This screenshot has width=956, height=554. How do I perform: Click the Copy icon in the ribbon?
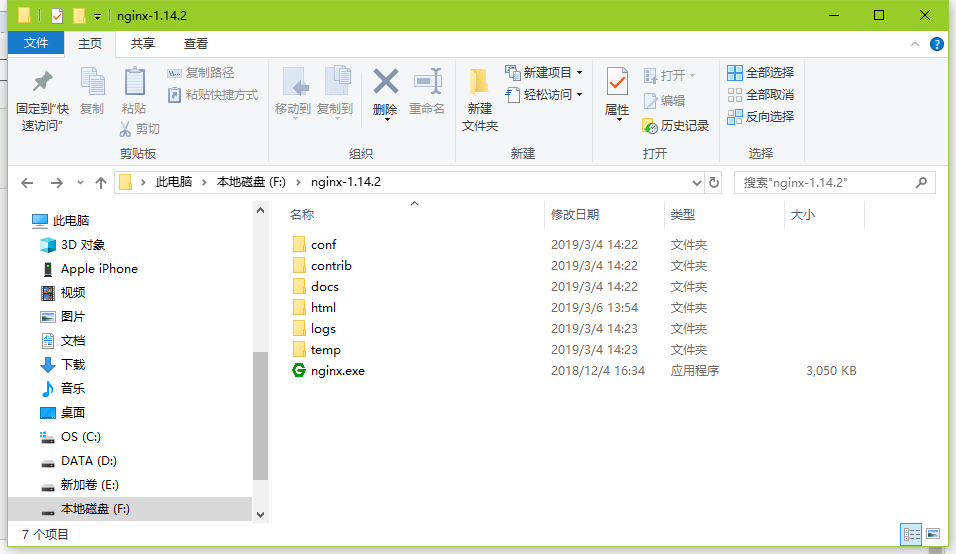93,82
